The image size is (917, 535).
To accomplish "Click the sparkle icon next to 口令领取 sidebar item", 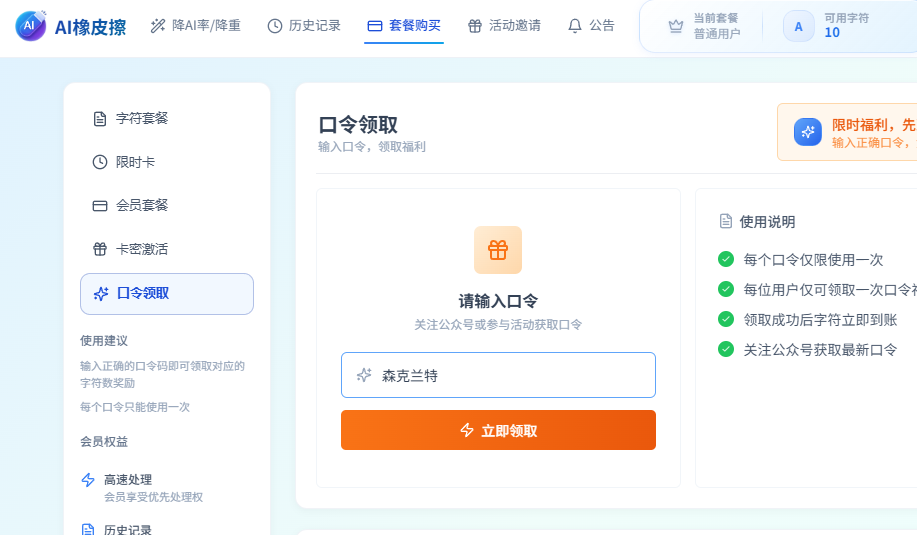I will [101, 294].
